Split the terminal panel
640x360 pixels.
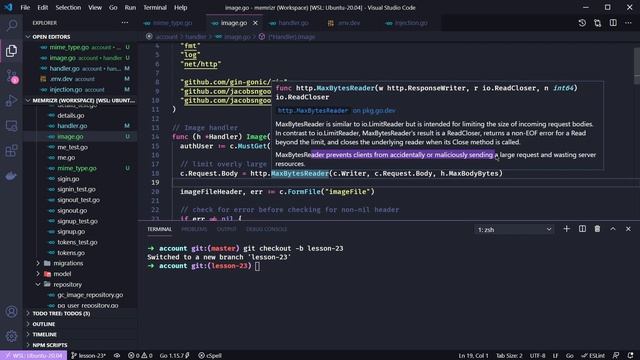pyautogui.click(x=582, y=229)
